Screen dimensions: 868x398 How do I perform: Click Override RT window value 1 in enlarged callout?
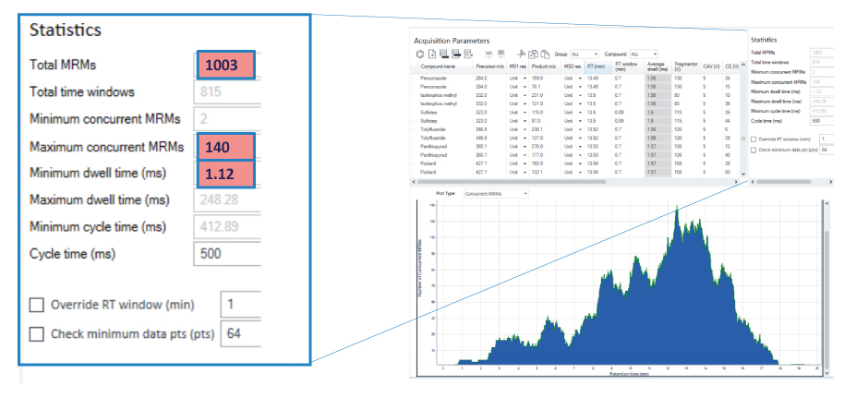(x=240, y=305)
